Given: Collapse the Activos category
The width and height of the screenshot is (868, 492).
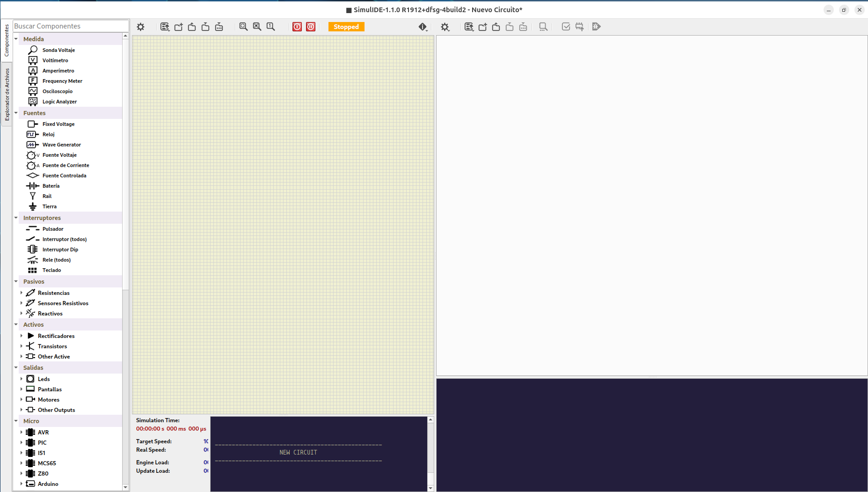Looking at the screenshot, I should (x=16, y=324).
